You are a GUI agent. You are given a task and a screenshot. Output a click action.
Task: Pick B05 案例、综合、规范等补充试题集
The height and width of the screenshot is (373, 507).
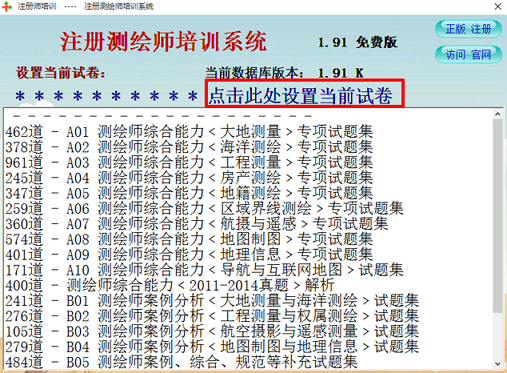click(x=181, y=362)
